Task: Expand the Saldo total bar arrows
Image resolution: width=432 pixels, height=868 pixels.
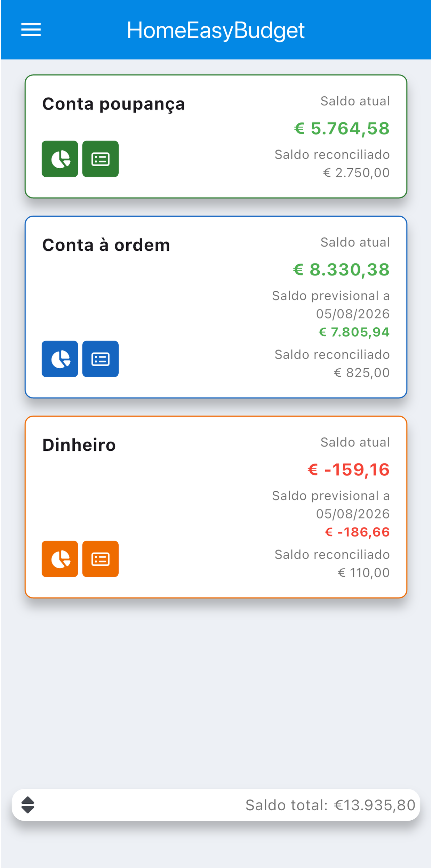Action: 28,805
